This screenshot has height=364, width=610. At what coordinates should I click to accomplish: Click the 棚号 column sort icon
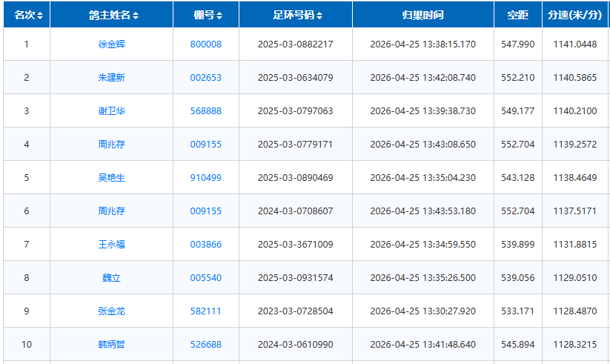coord(219,16)
